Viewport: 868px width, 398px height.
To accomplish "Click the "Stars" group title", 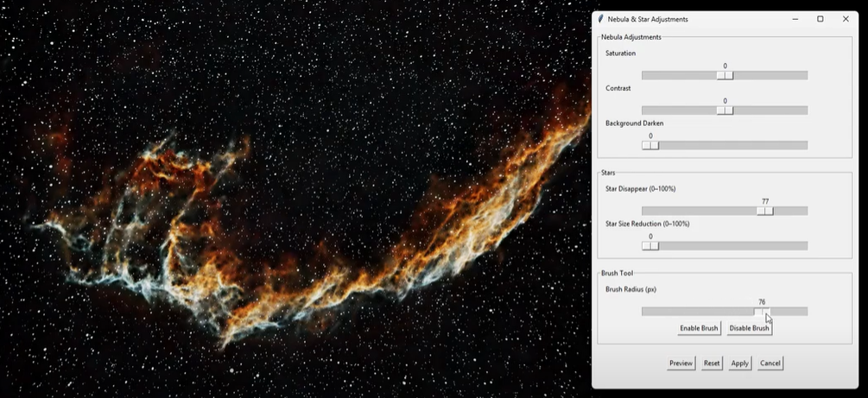I will (608, 173).
